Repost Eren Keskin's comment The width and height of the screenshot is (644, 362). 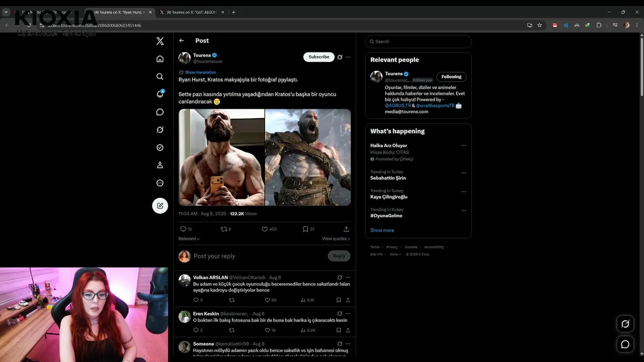pyautogui.click(x=232, y=330)
